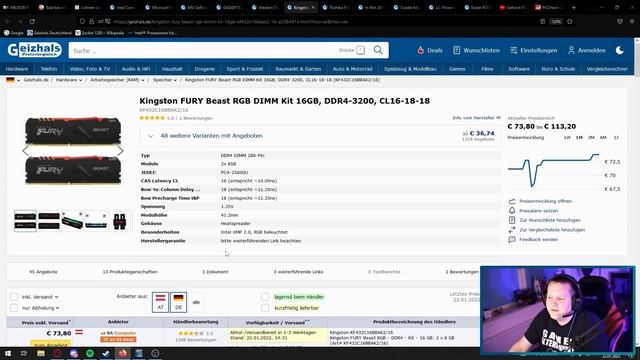640x360 pixels.
Task: Expand the Speicher breadcrumb dropdown
Action: point(175,80)
